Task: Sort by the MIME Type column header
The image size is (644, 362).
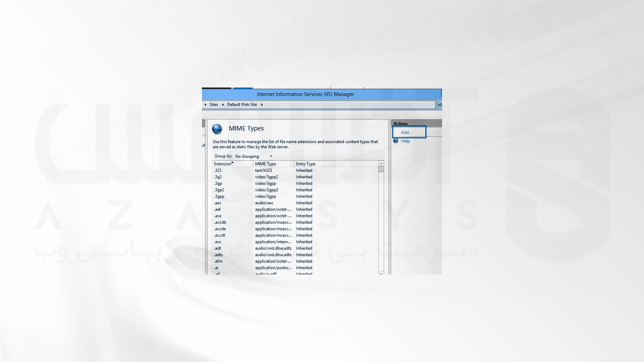Action: (273, 164)
